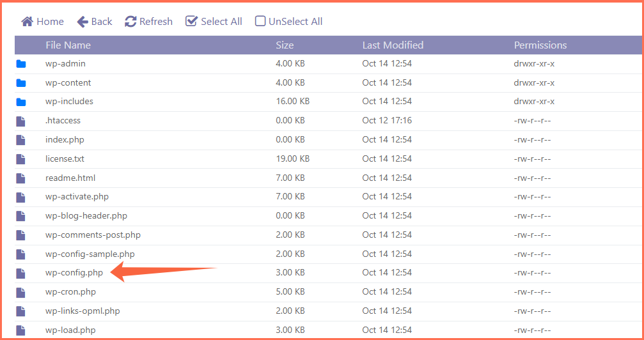Click the -rw-r--r-- permissions of index.php
The image size is (644, 340).
pos(532,139)
